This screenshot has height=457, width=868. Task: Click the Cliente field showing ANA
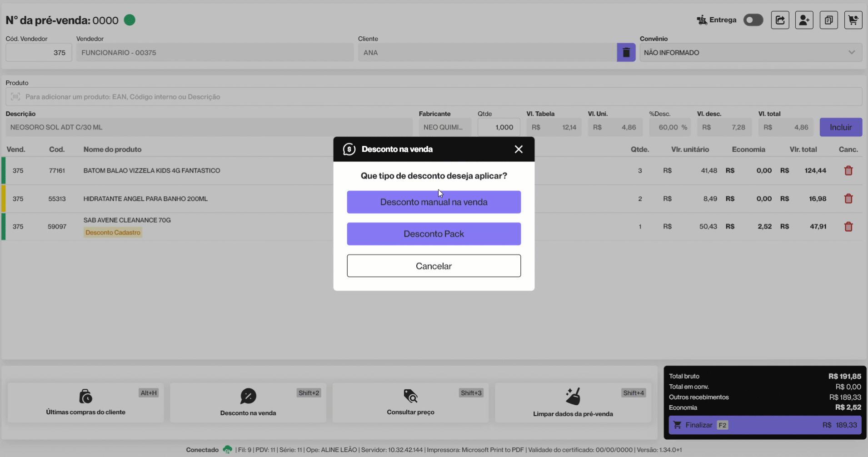[x=487, y=52]
